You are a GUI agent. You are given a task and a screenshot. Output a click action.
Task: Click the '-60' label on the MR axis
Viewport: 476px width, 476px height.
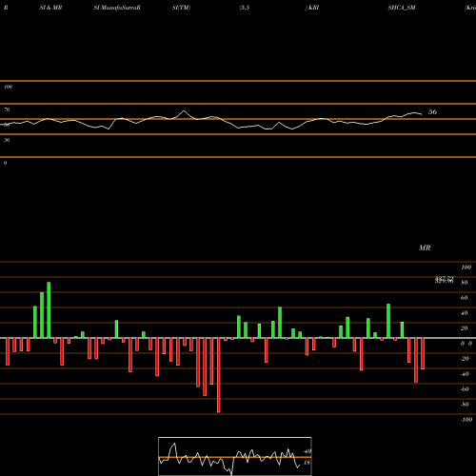(x=465, y=389)
